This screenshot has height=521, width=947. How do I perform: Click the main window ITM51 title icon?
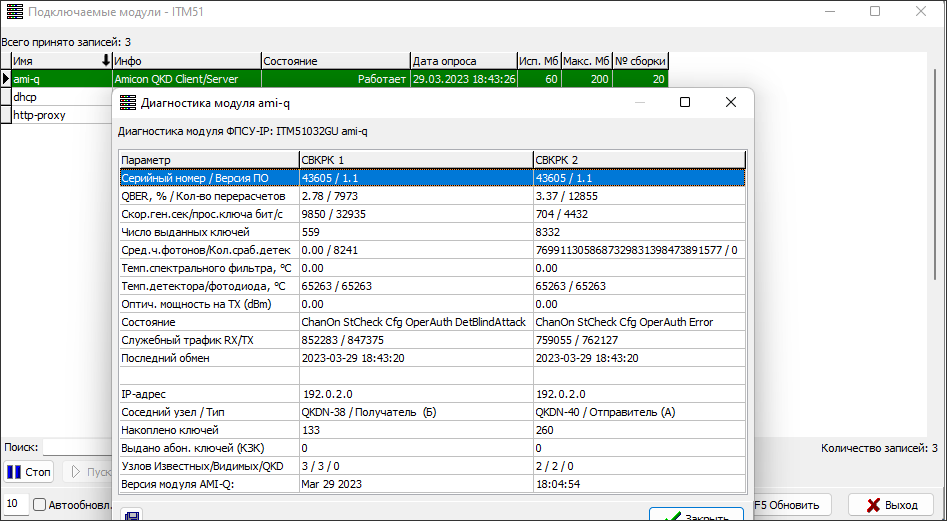[14, 12]
